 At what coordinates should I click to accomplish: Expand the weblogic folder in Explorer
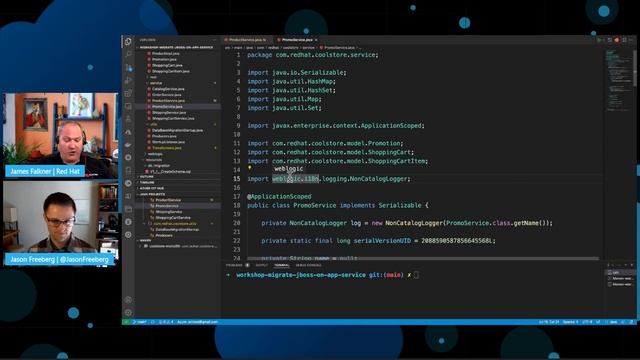click(156, 154)
